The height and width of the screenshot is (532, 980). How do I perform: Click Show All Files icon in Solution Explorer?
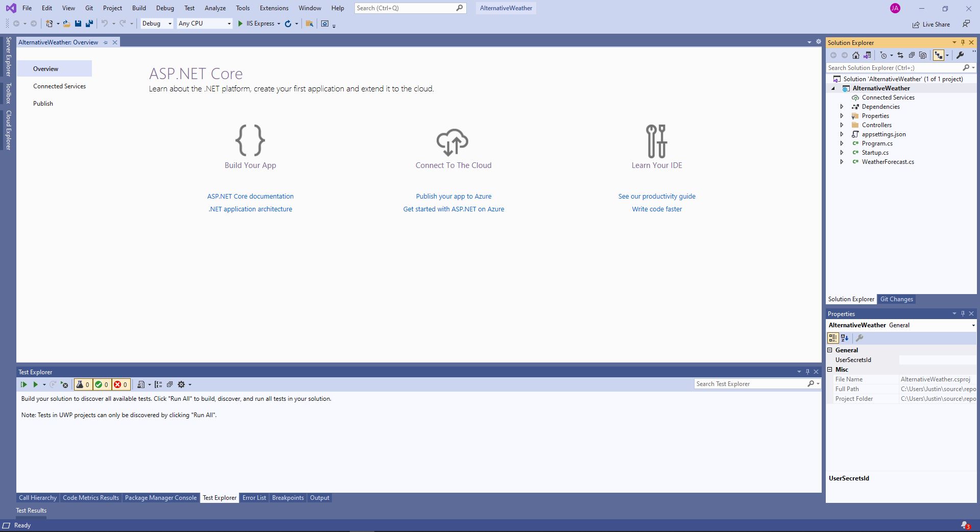pyautogui.click(x=923, y=55)
